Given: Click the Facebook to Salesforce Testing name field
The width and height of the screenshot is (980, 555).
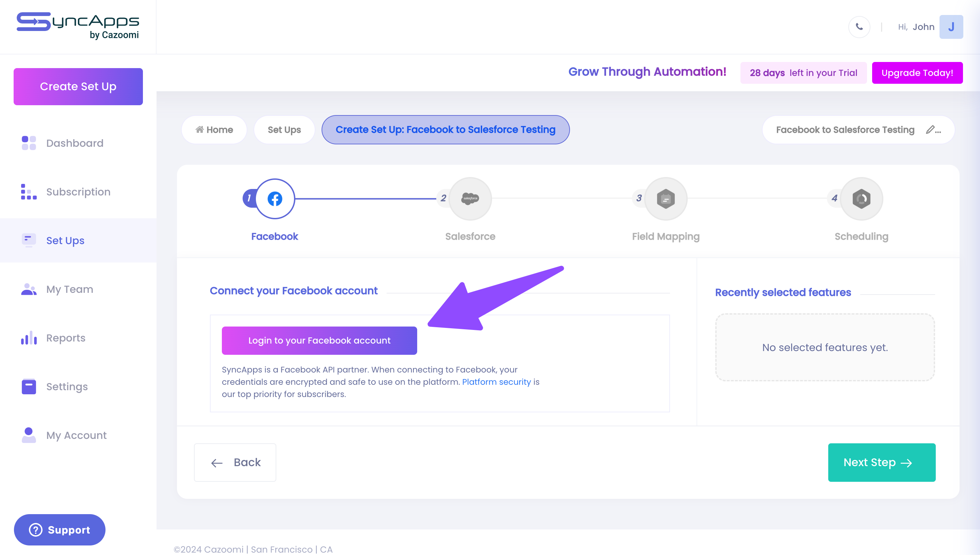Looking at the screenshot, I should click(x=858, y=130).
